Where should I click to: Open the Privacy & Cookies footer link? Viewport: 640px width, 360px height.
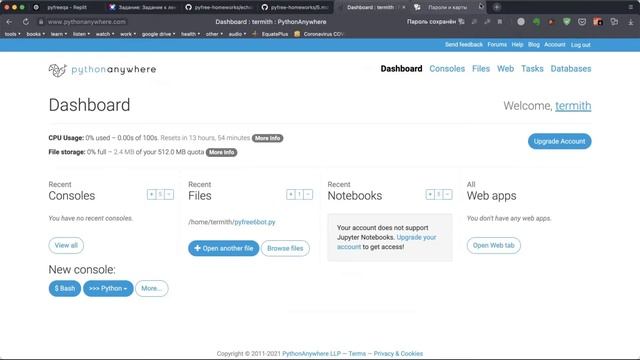(x=398, y=353)
